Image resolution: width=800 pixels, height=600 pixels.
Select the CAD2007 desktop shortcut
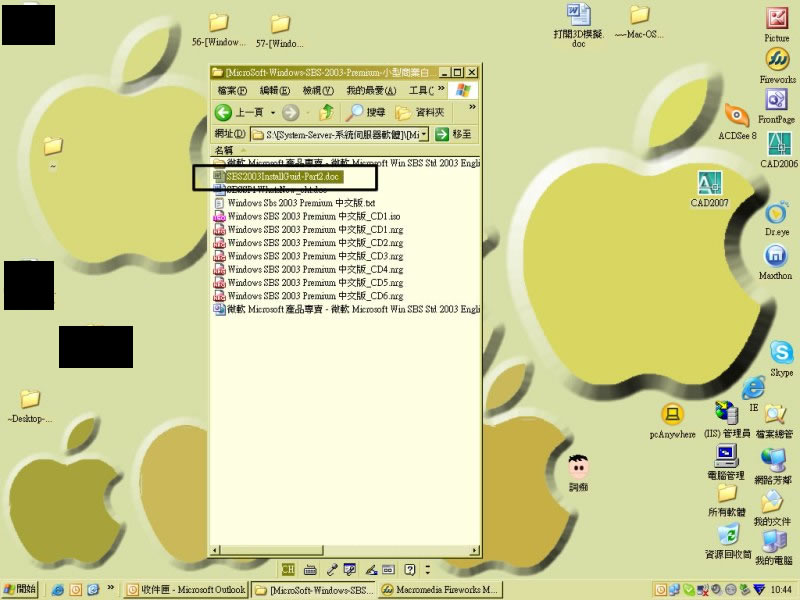[709, 189]
